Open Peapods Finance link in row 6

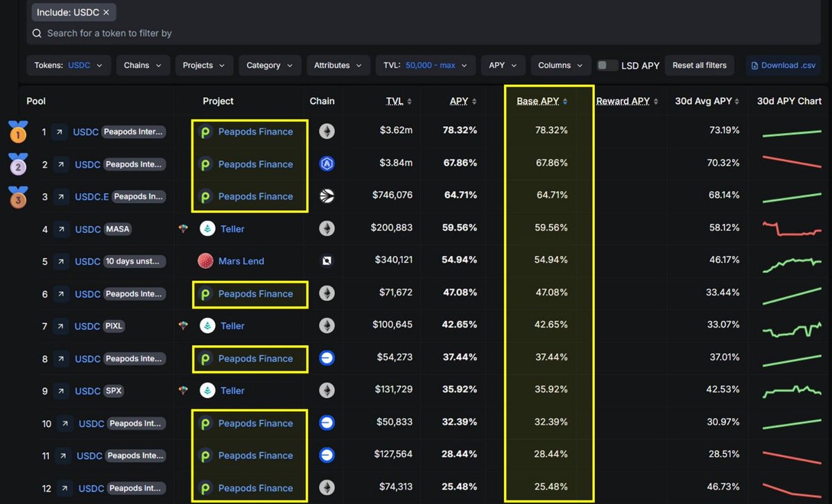click(x=255, y=294)
